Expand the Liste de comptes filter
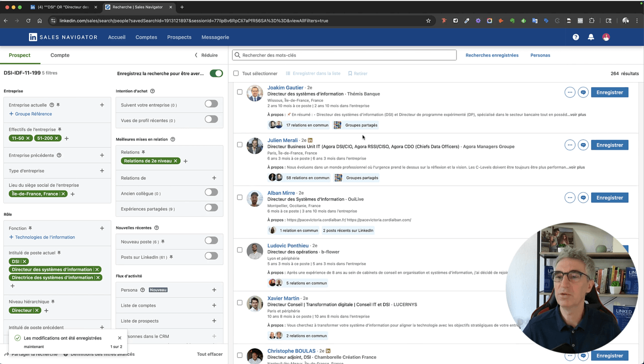 tap(214, 306)
